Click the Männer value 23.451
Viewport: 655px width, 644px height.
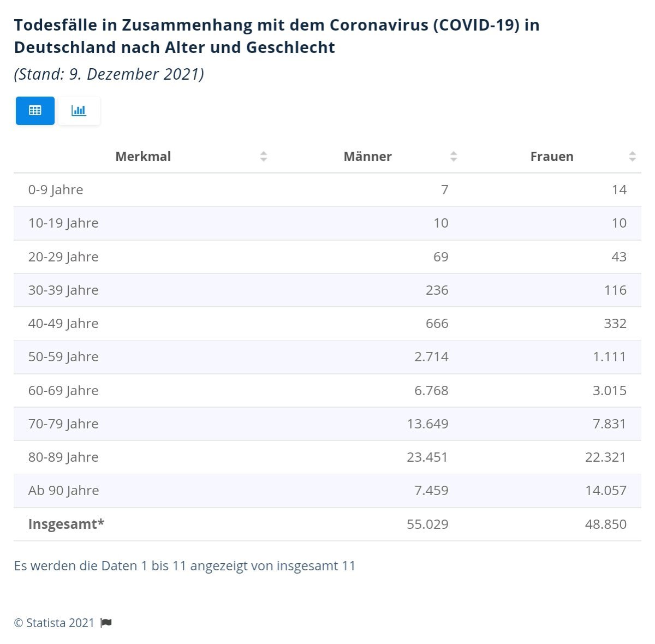pos(427,457)
